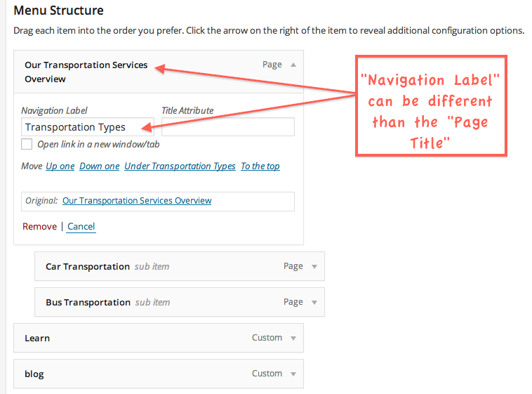Cancel editing the menu item

click(x=81, y=226)
